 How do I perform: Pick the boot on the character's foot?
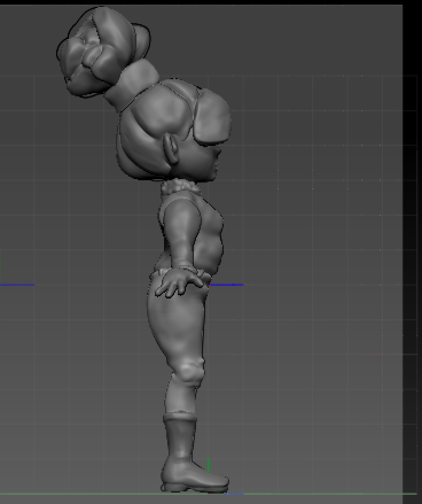click(194, 453)
